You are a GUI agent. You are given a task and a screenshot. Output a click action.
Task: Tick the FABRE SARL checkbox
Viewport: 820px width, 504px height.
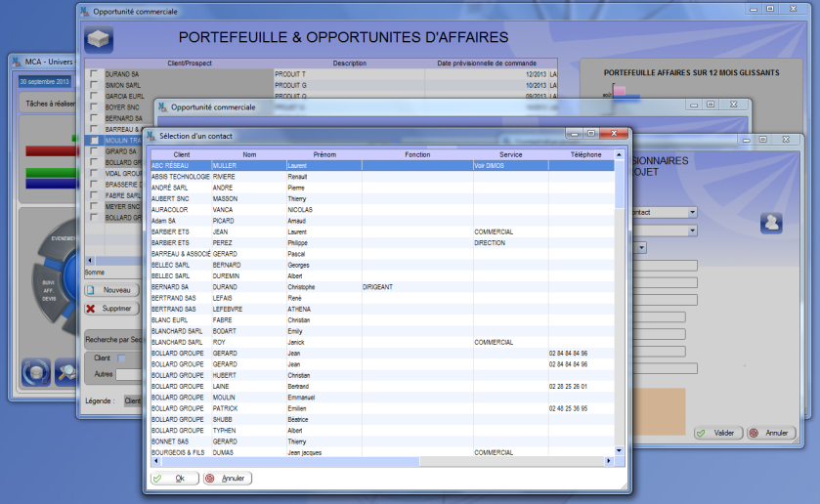click(94, 195)
